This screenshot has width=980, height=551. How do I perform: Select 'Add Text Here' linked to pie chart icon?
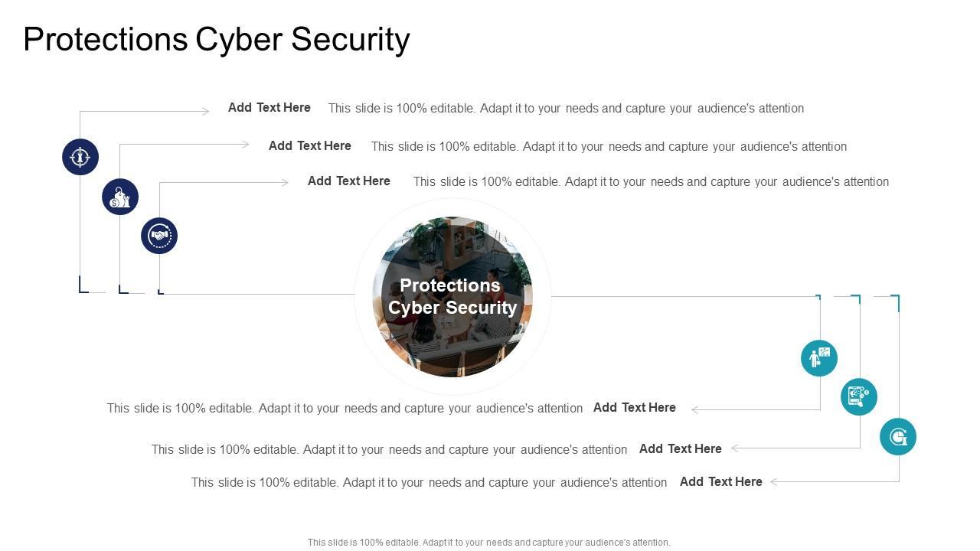(721, 482)
